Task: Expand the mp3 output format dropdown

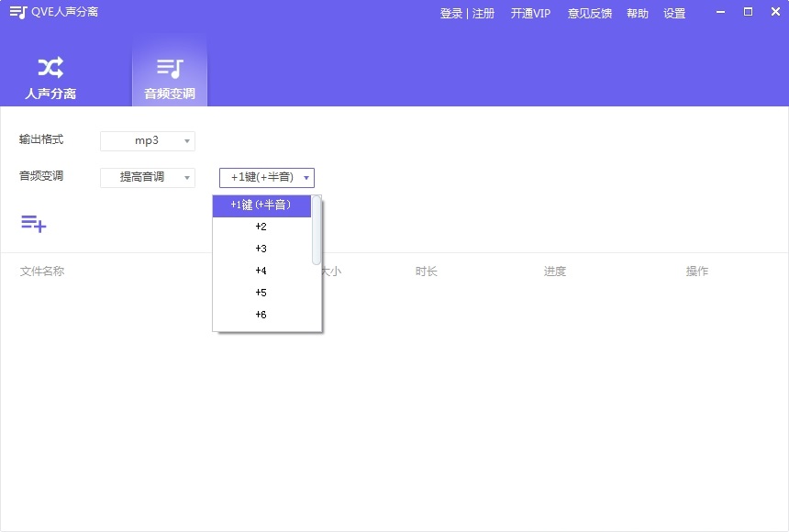Action: tap(147, 140)
